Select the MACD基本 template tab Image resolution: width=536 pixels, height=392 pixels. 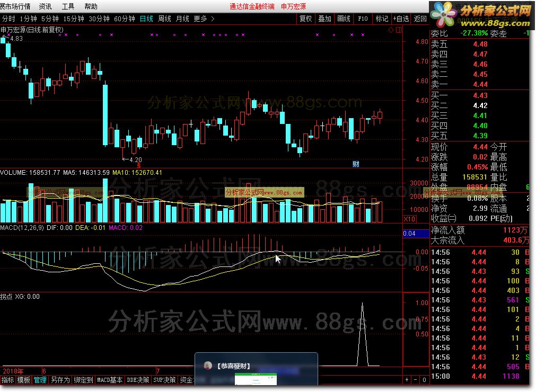(110, 380)
